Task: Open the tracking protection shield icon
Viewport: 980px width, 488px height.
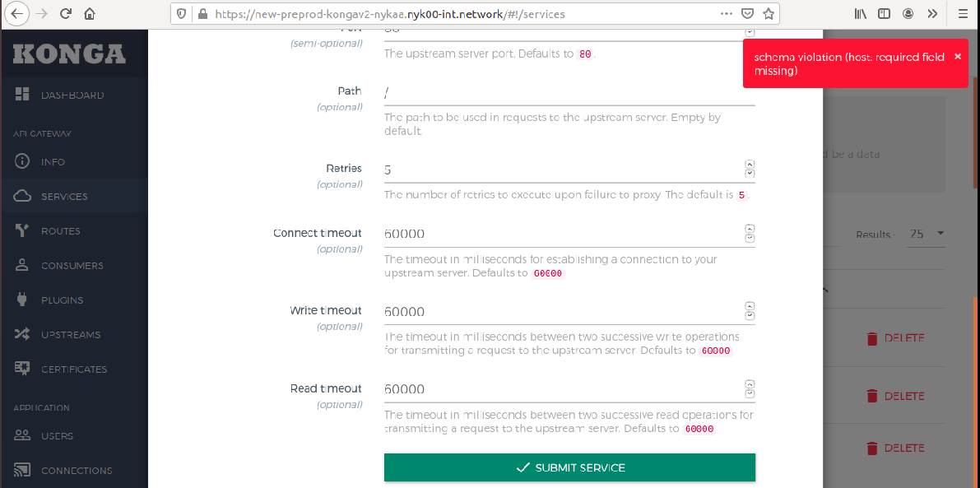Action: pyautogui.click(x=180, y=13)
